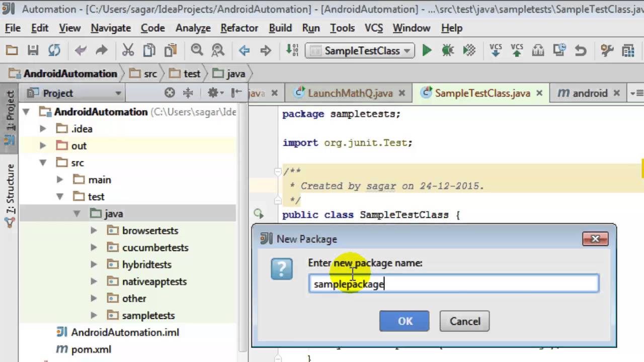
Task: Start debugging with the bug icon
Action: pyautogui.click(x=448, y=50)
